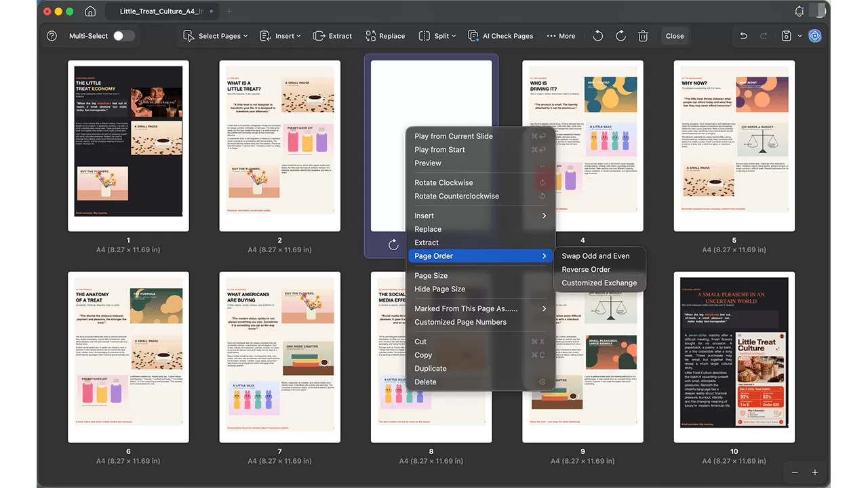The image size is (868, 488).
Task: Click the Replace toolbar button
Action: click(x=384, y=36)
